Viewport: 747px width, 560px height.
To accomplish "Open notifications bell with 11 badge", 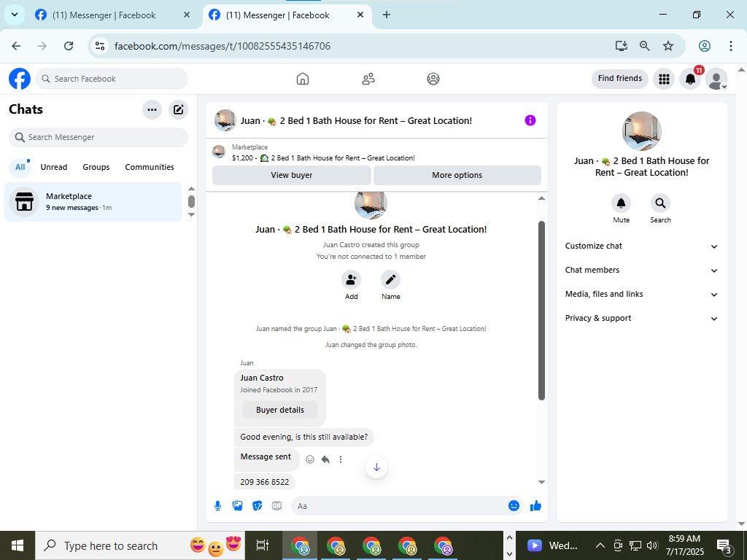I will [x=690, y=79].
